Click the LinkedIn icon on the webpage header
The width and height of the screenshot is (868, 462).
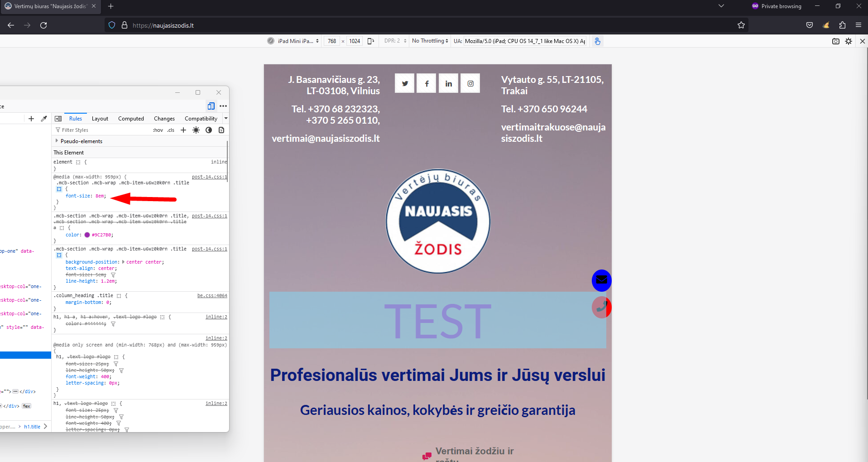448,83
